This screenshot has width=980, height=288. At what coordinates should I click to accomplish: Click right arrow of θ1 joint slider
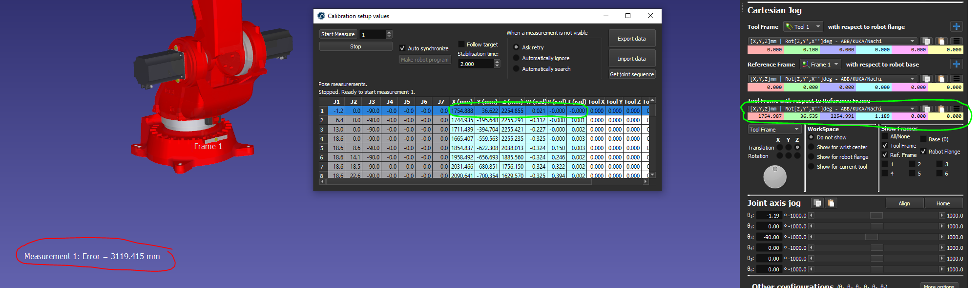click(x=942, y=216)
